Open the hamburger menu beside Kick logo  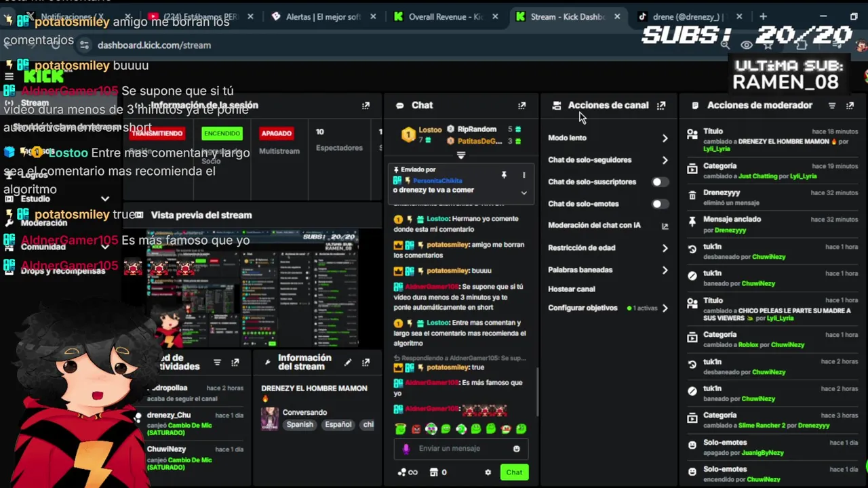[9, 76]
